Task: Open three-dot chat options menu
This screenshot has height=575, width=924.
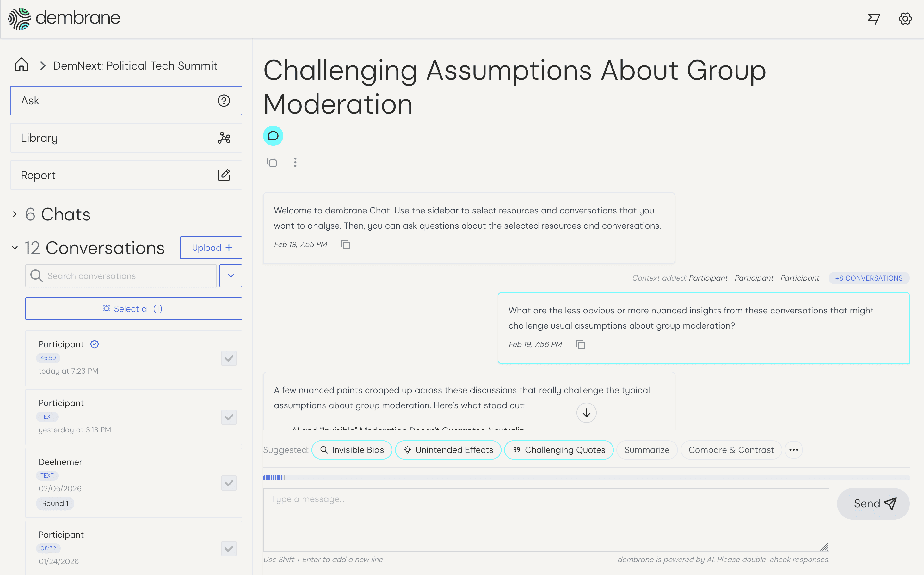Action: (x=295, y=162)
